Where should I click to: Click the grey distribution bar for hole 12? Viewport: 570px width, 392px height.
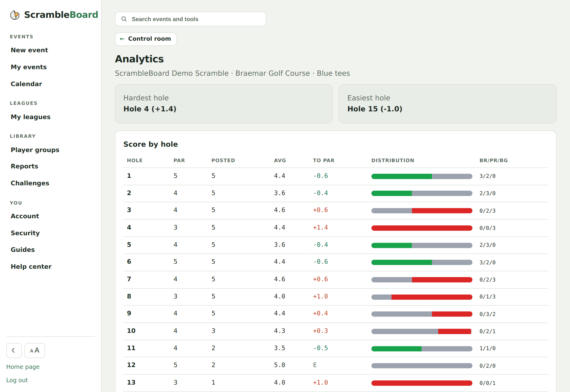coord(422,366)
